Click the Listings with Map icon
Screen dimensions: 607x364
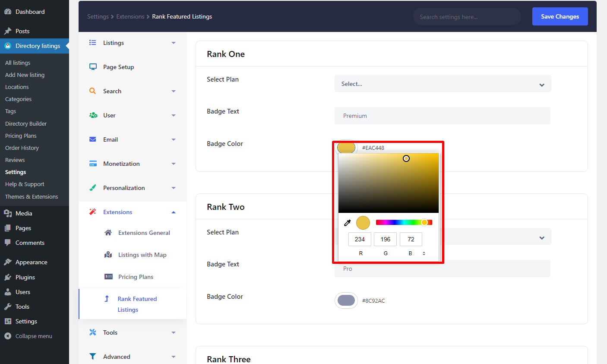pyautogui.click(x=108, y=254)
